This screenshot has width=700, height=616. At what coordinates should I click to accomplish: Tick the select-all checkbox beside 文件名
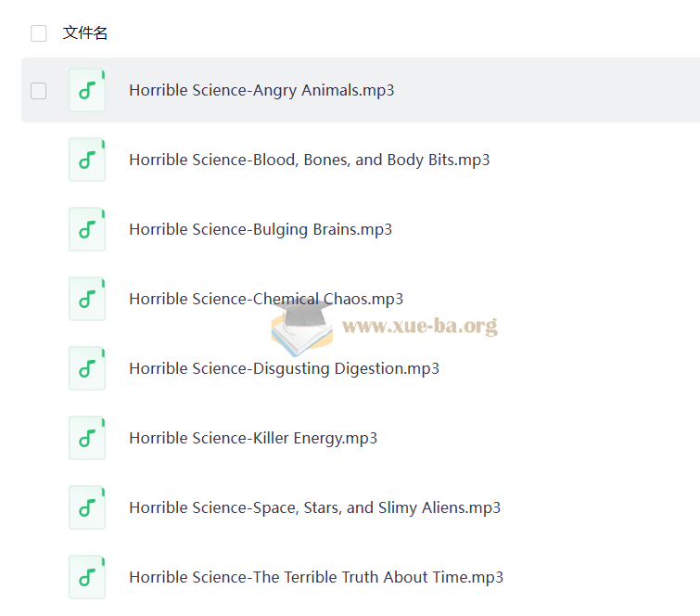point(39,33)
